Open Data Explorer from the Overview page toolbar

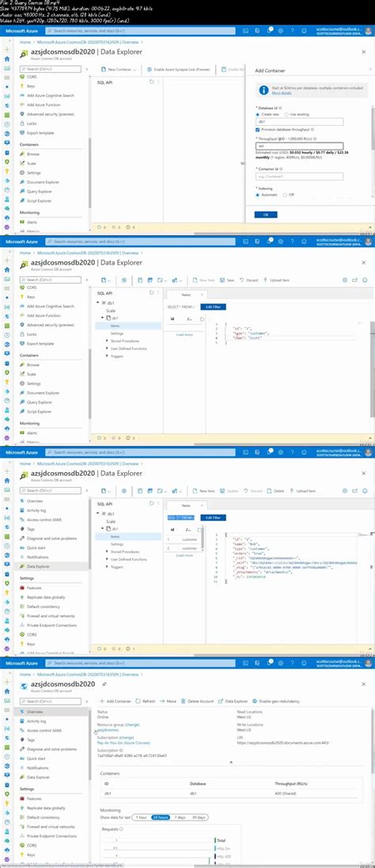tap(233, 701)
